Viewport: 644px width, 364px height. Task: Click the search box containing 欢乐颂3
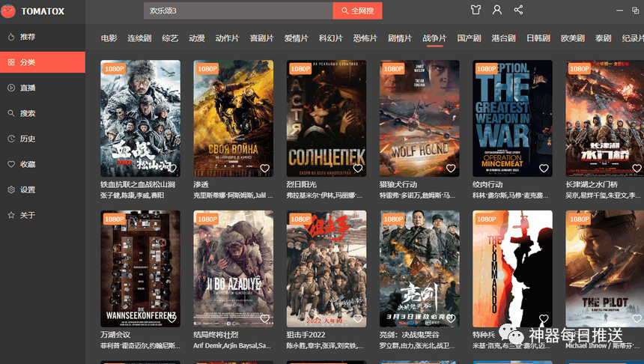pos(238,10)
